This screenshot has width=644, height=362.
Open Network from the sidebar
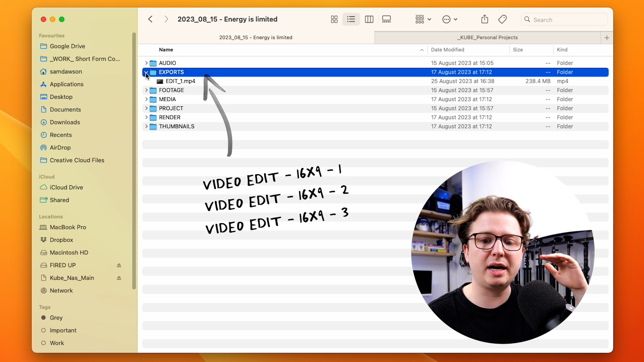coord(61,291)
